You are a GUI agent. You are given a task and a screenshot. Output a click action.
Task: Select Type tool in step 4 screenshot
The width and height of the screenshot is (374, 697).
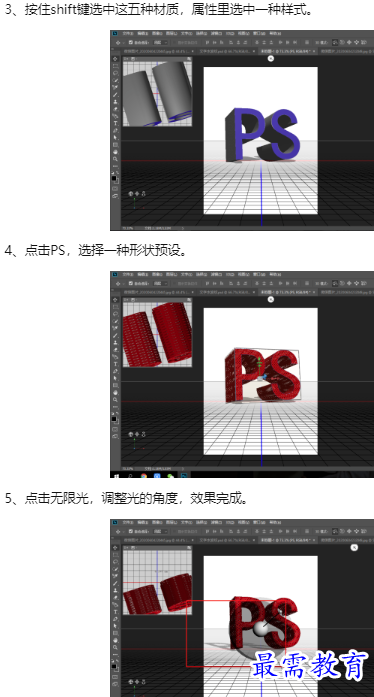(115, 364)
